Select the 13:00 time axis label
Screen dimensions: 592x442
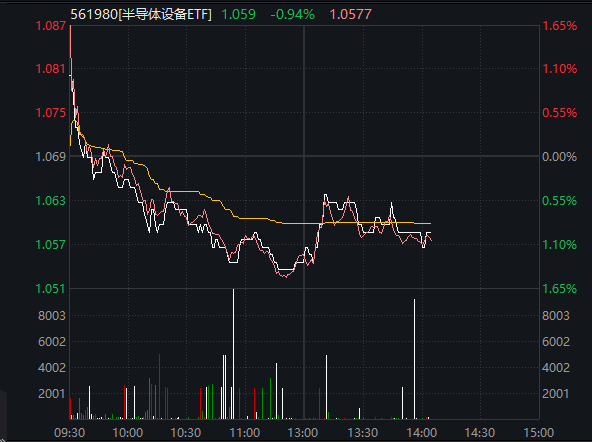click(303, 433)
